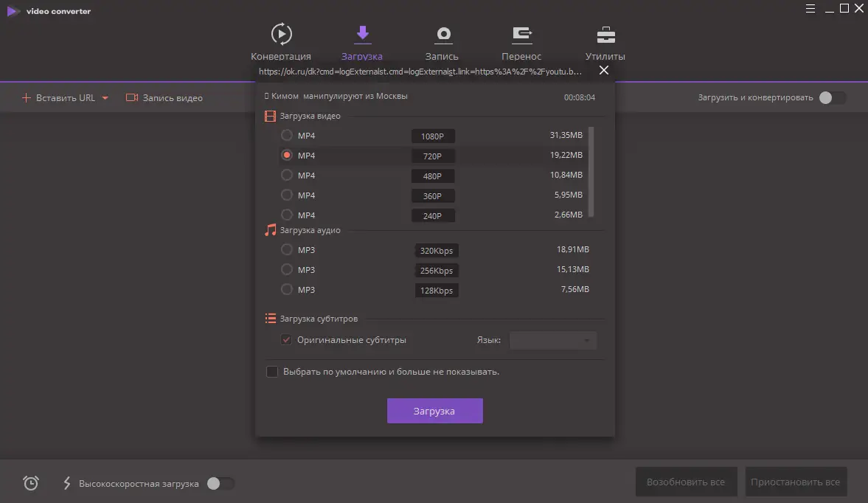Image resolution: width=868 pixels, height=503 pixels.
Task: Click Возобновить все button
Action: click(686, 482)
